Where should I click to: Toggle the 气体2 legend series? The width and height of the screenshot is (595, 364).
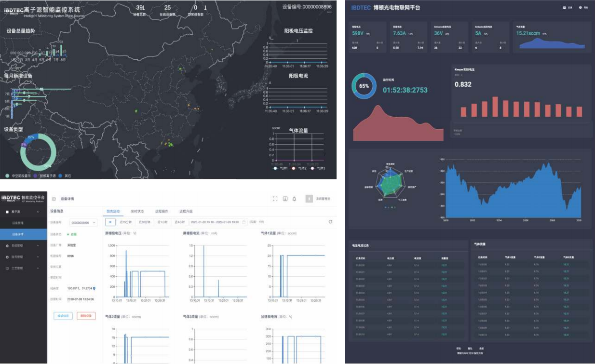[x=299, y=168]
